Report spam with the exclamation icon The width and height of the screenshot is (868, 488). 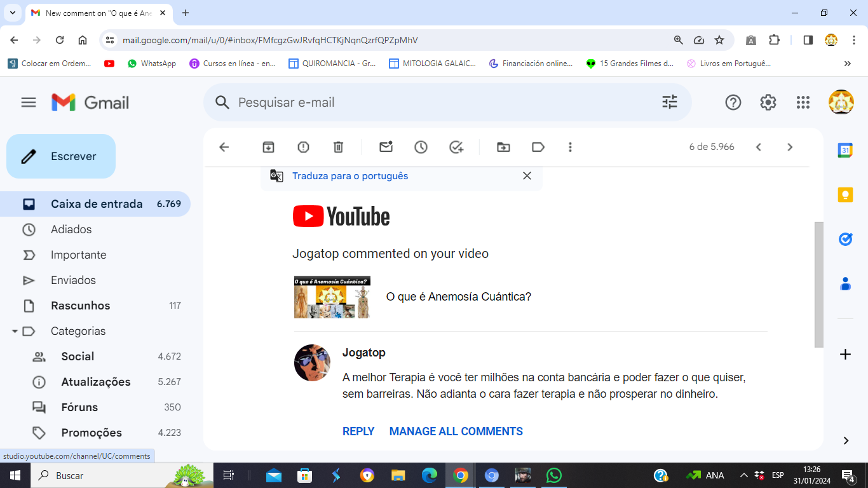tap(304, 147)
